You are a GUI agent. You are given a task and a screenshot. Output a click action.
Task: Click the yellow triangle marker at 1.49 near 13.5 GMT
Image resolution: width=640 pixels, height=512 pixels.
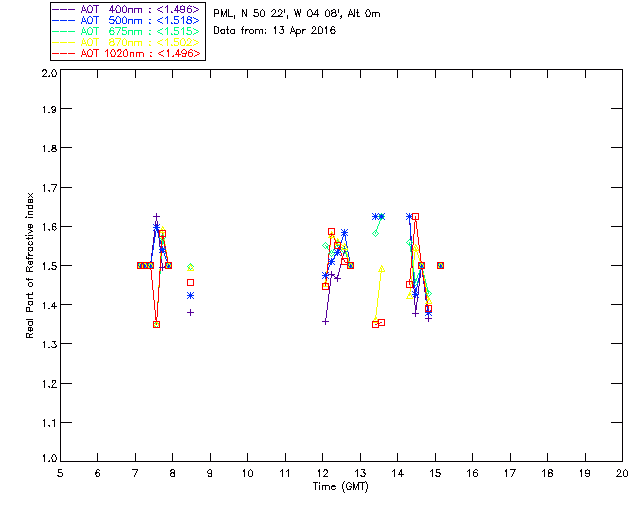point(382,269)
